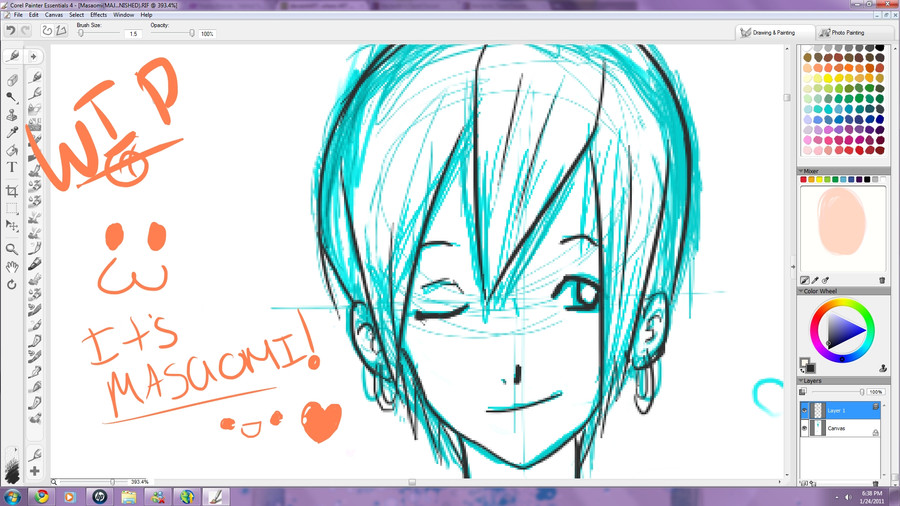
Task: Toggle the Canvas layer lock icon
Action: [x=876, y=432]
